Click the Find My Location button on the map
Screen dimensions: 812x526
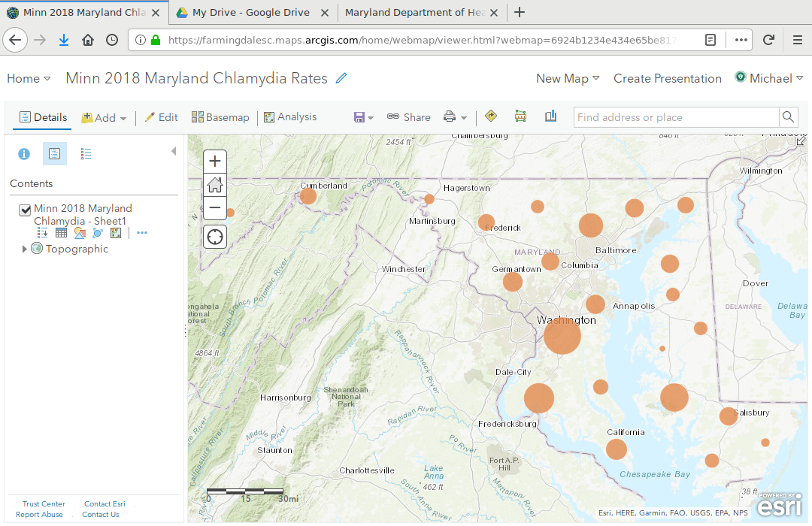coord(214,237)
